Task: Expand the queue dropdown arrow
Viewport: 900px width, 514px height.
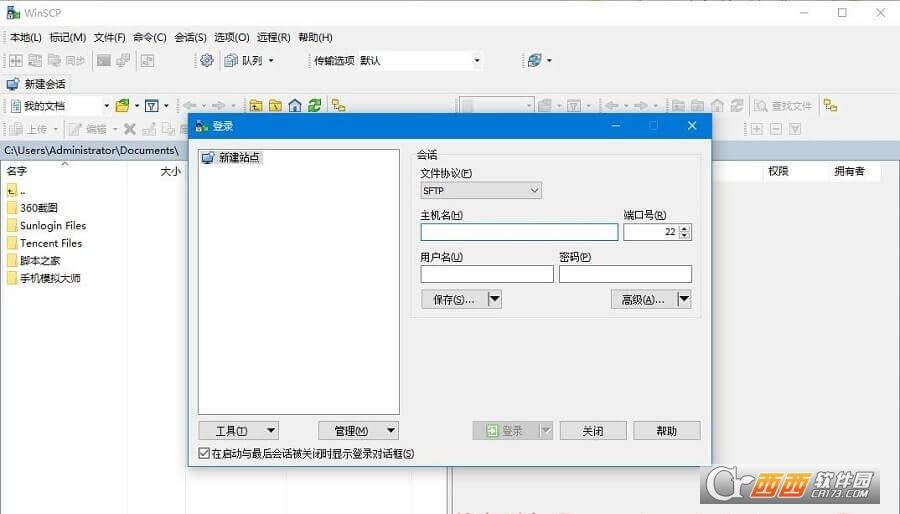Action: tap(271, 60)
